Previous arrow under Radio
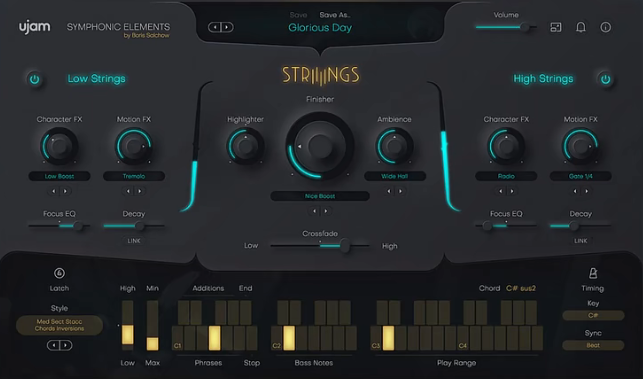 (501, 191)
